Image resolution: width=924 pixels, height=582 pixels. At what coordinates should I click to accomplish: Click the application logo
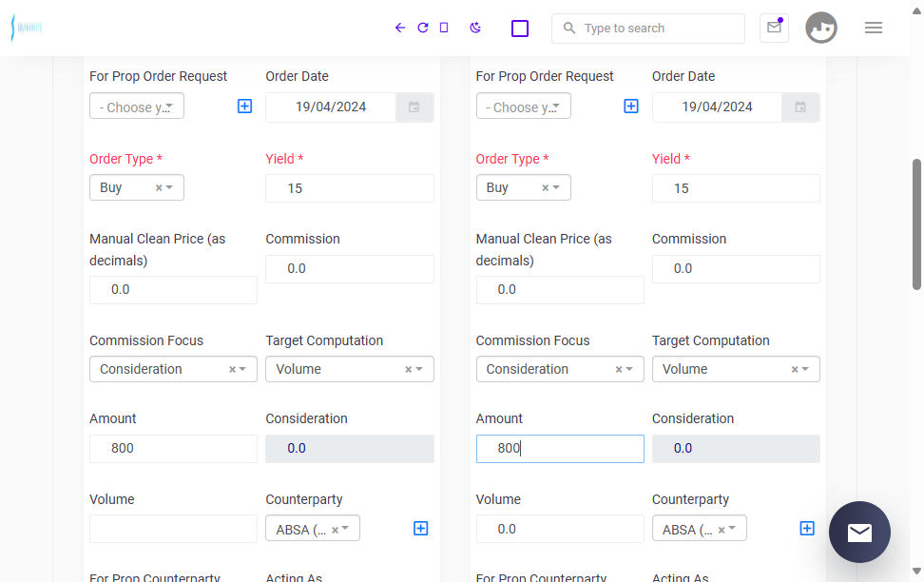(x=27, y=28)
